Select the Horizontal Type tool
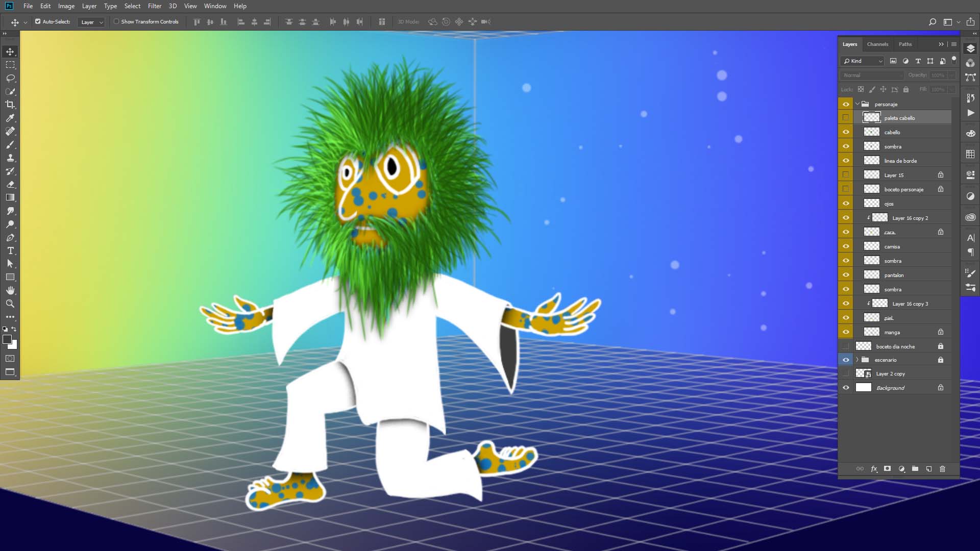Image resolution: width=980 pixels, height=551 pixels. [10, 251]
